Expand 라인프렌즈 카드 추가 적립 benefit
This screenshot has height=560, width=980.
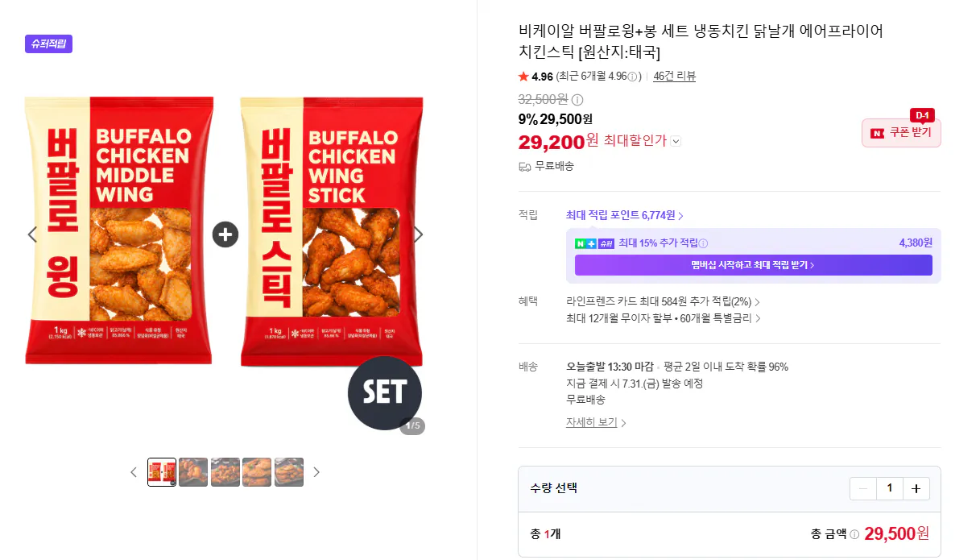(663, 301)
